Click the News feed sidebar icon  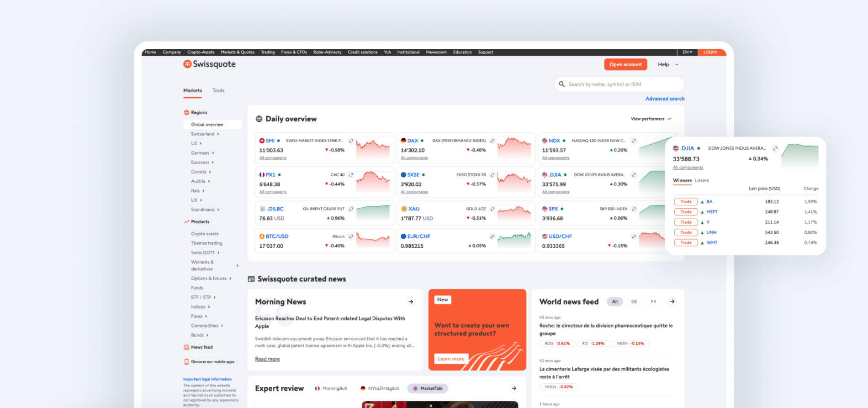186,347
